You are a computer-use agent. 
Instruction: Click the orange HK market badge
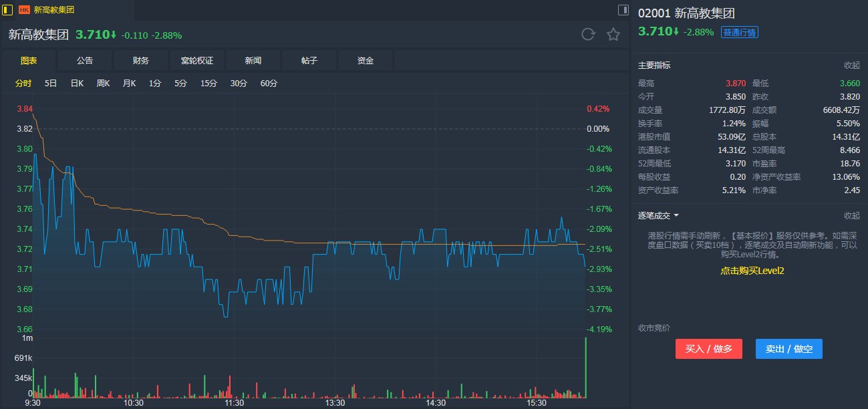(24, 10)
